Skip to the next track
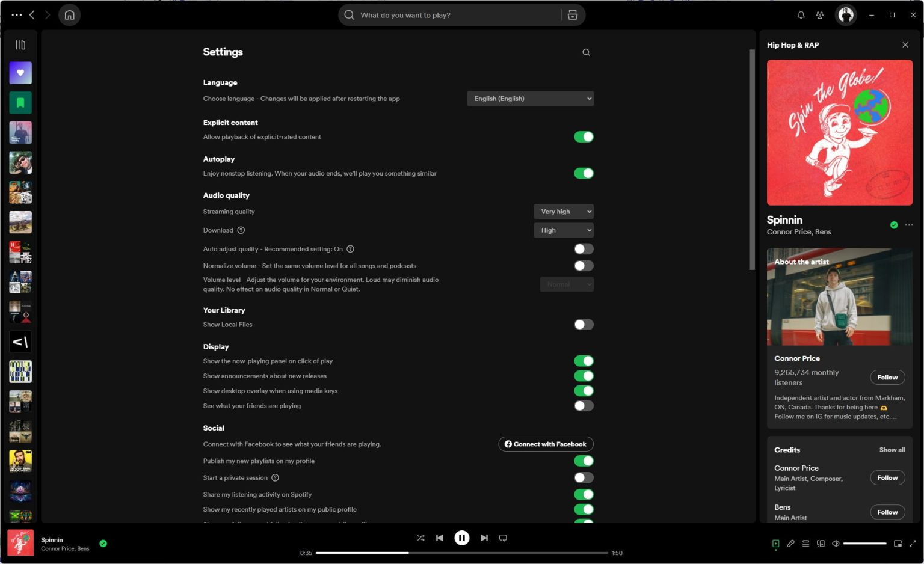The image size is (924, 564). click(x=484, y=538)
